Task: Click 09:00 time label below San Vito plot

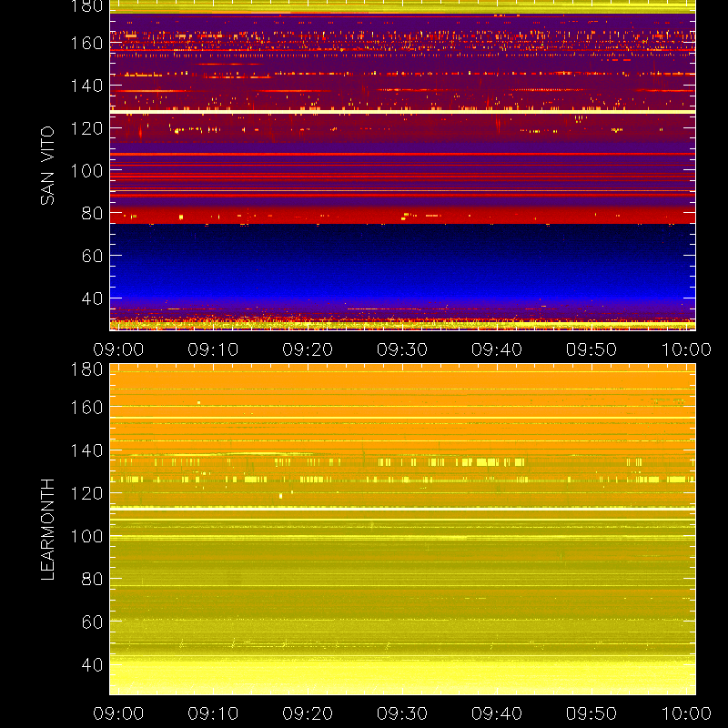Action: pyautogui.click(x=118, y=349)
